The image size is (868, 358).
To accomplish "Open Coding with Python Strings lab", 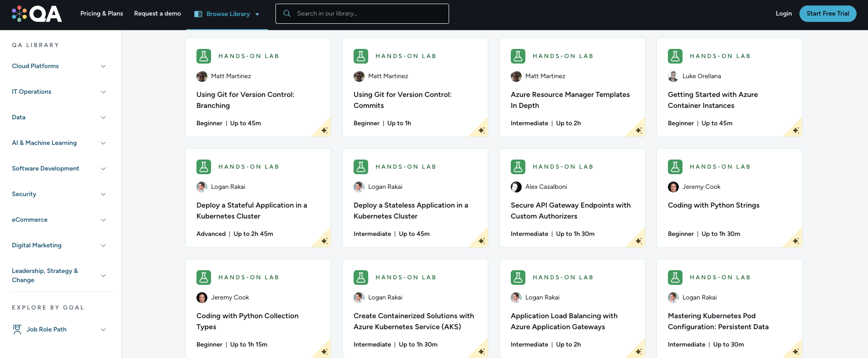I will point(714,205).
